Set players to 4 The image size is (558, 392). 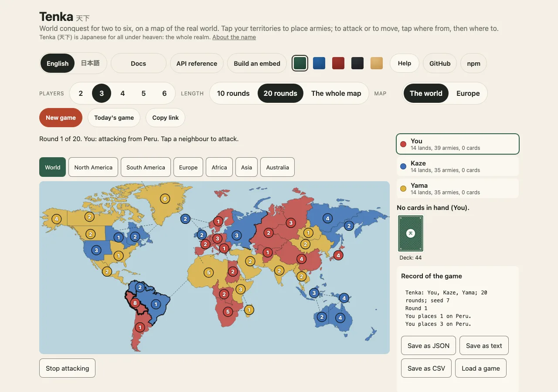point(122,93)
